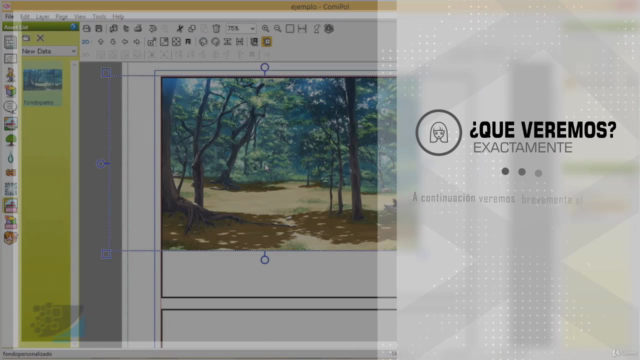The image size is (640, 360).
Task: Click the Zoom out magnifier icon
Action: click(x=278, y=29)
